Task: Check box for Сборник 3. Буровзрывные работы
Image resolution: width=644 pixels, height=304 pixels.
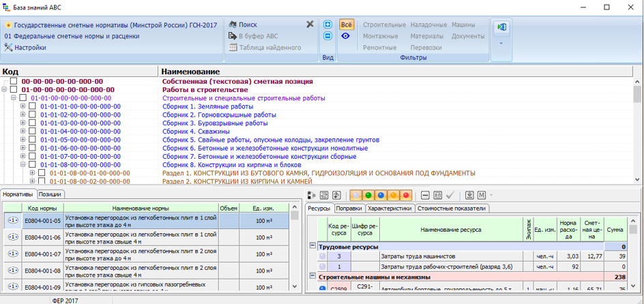Action: [33, 123]
